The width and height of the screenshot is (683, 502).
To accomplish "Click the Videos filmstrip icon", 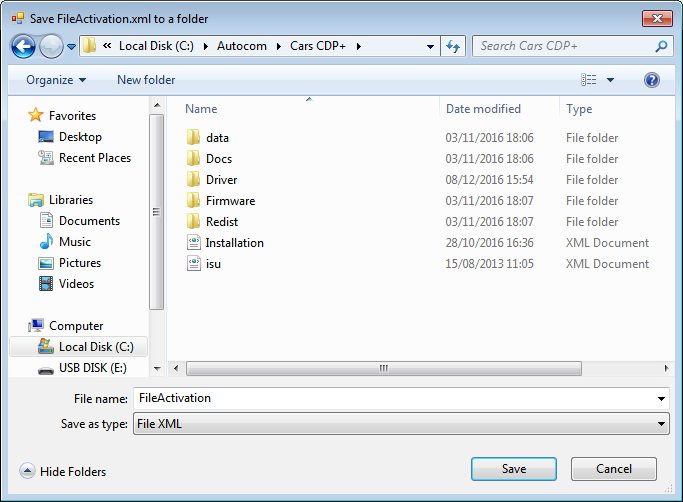I will click(46, 284).
